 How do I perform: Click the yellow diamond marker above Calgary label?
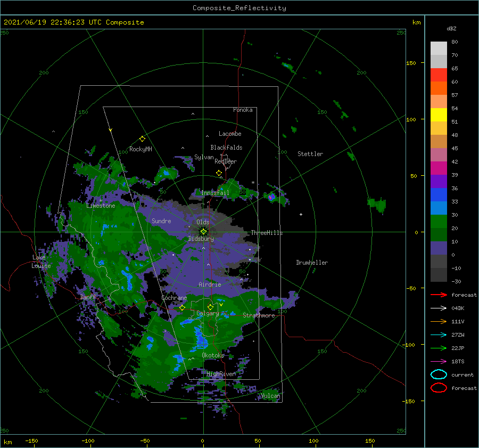(210, 307)
